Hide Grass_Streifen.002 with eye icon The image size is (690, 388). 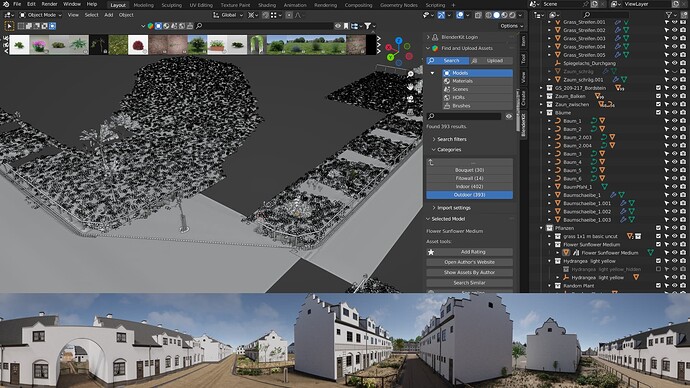pyautogui.click(x=675, y=30)
